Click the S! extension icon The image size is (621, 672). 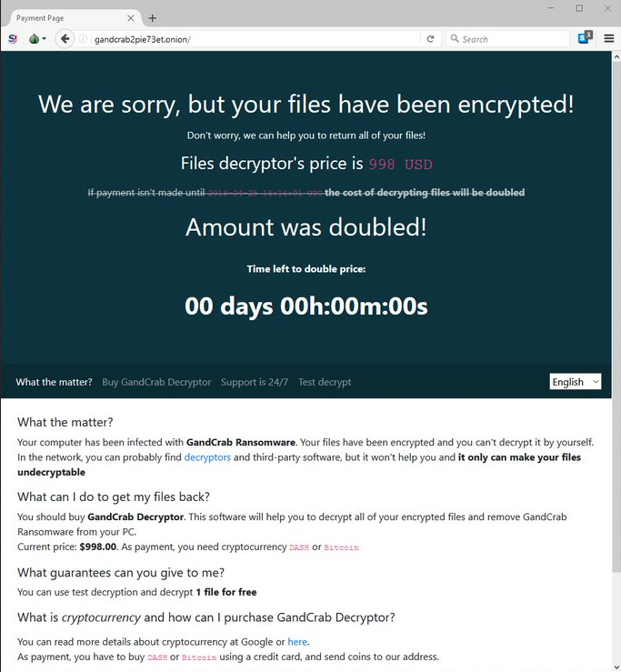coord(13,39)
